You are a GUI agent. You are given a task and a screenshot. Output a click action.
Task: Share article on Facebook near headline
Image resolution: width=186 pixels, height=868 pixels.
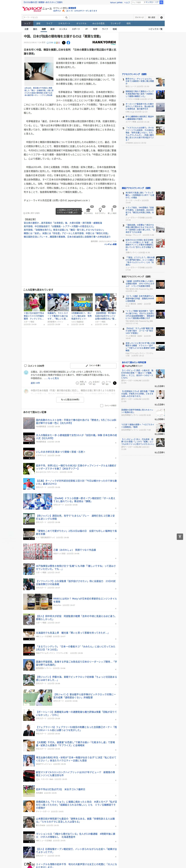click(x=68, y=43)
